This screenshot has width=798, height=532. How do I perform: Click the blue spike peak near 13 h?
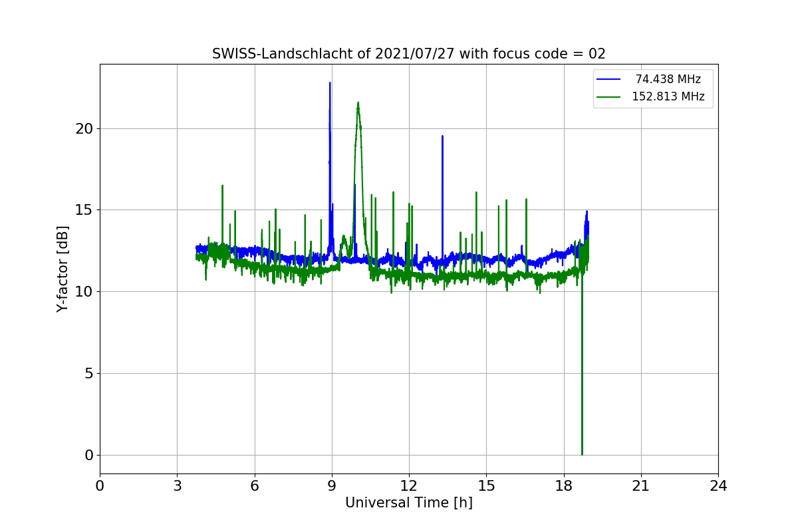(x=442, y=136)
